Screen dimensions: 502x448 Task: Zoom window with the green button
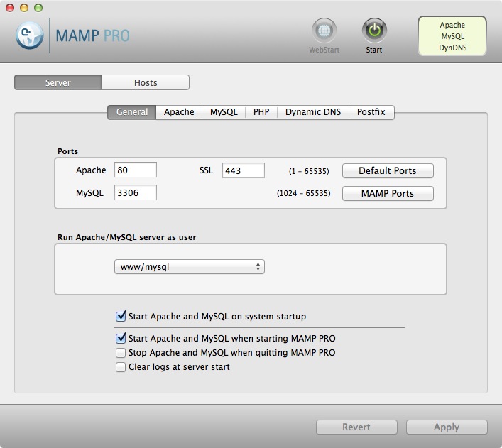pyautogui.click(x=38, y=8)
